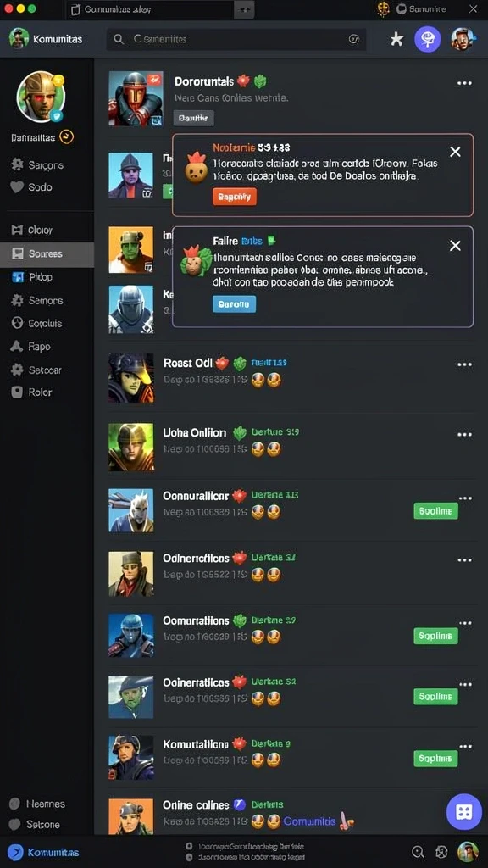Viewport: 488px width, 868px height.
Task: Select the Setcoar label in the sidebar
Action: point(45,370)
